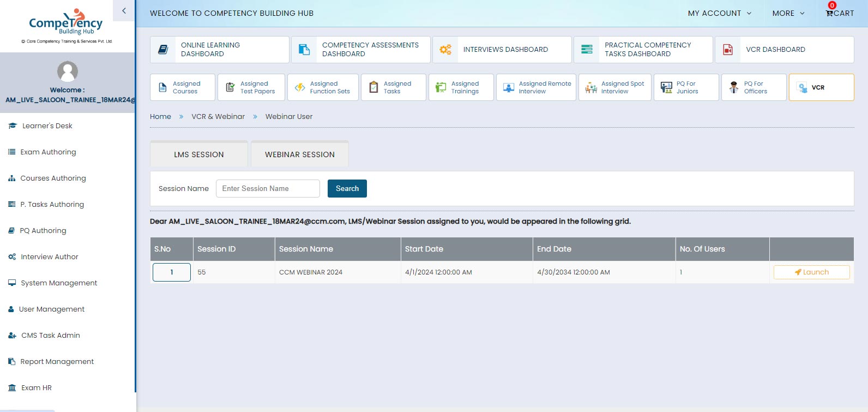Screen dimensions: 868x412
Task: Click the PQ For Officers icon
Action: (734, 87)
